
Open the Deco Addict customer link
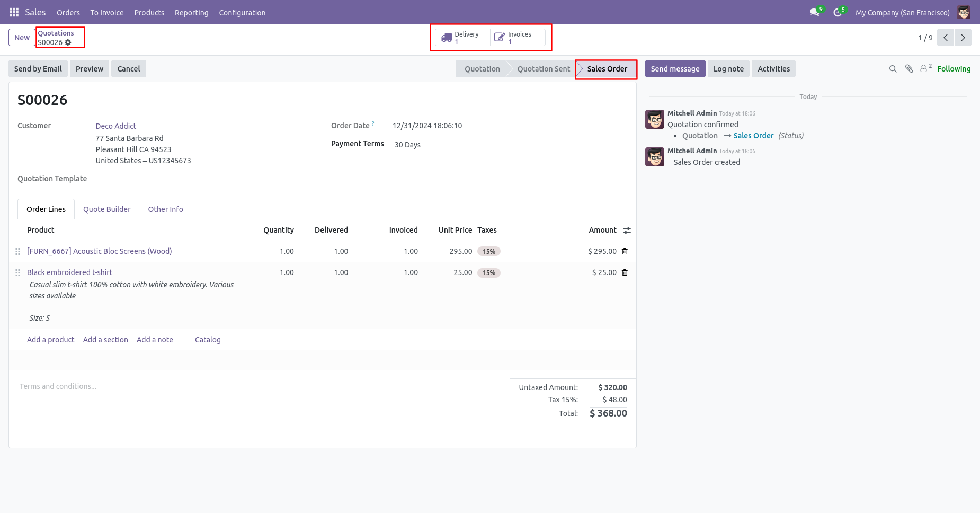(116, 126)
